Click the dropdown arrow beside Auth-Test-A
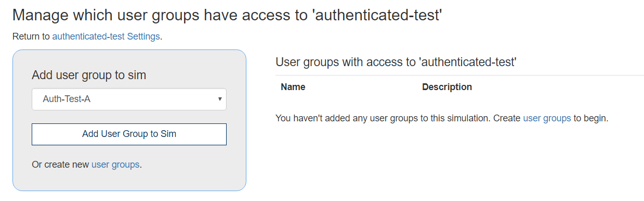This screenshot has width=644, height=201. pos(220,99)
